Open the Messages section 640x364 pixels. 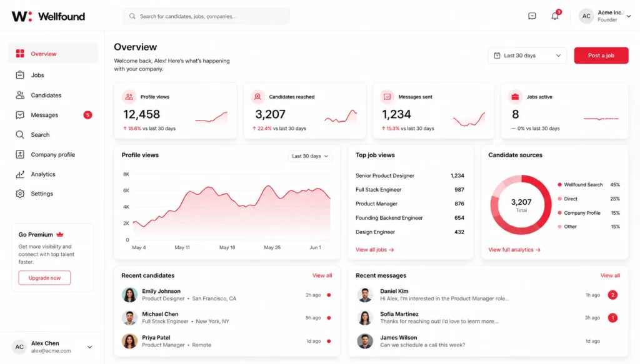point(52,115)
